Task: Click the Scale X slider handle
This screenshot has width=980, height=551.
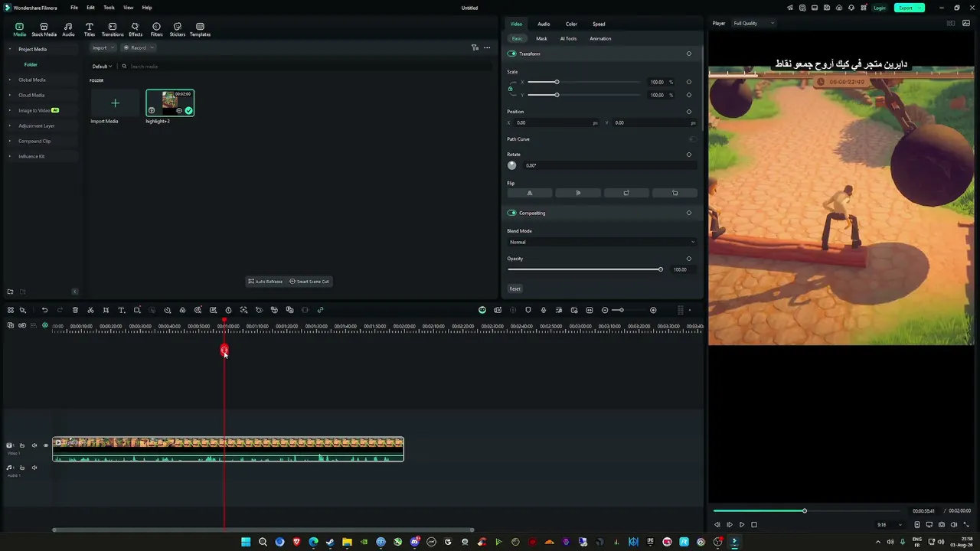Action: click(x=557, y=82)
